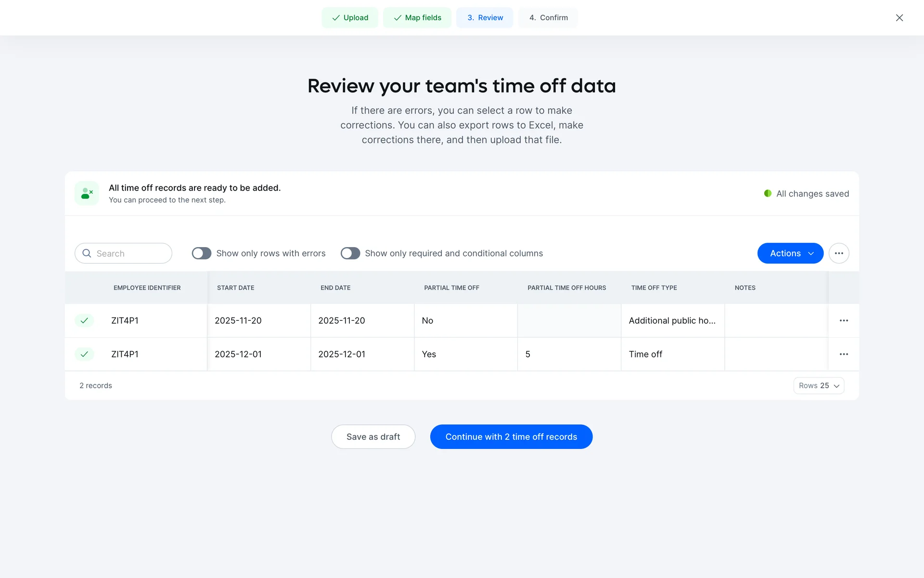Click the employee status icon in banner

(87, 194)
